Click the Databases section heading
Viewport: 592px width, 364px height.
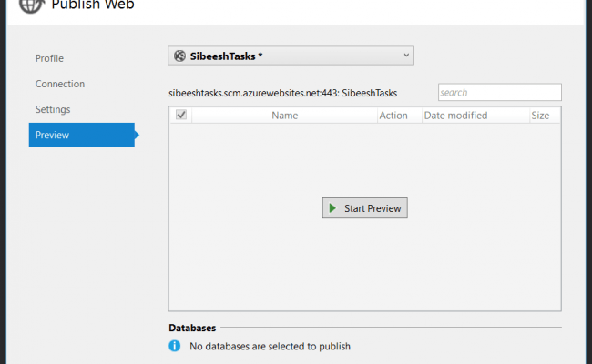pos(192,328)
